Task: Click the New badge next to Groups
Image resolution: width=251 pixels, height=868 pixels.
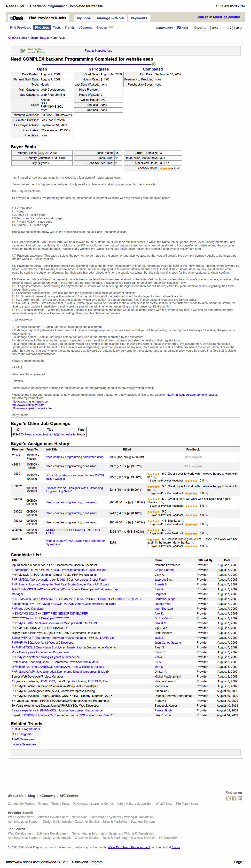Action: [111, 27]
